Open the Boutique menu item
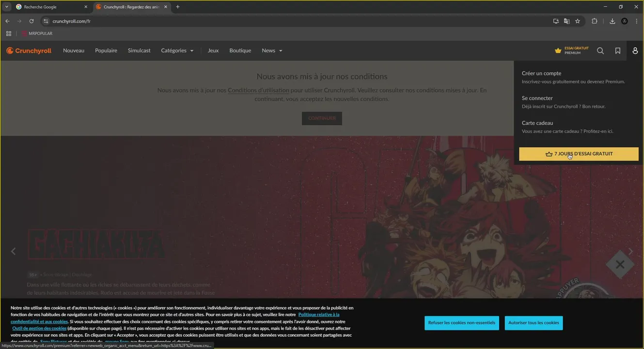Screen dimensions: 644x349 240,50
